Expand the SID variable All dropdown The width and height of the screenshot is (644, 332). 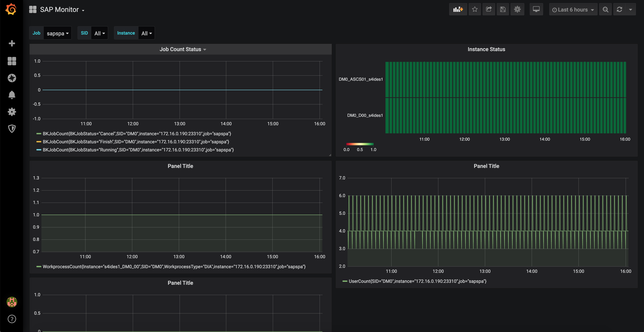(100, 33)
